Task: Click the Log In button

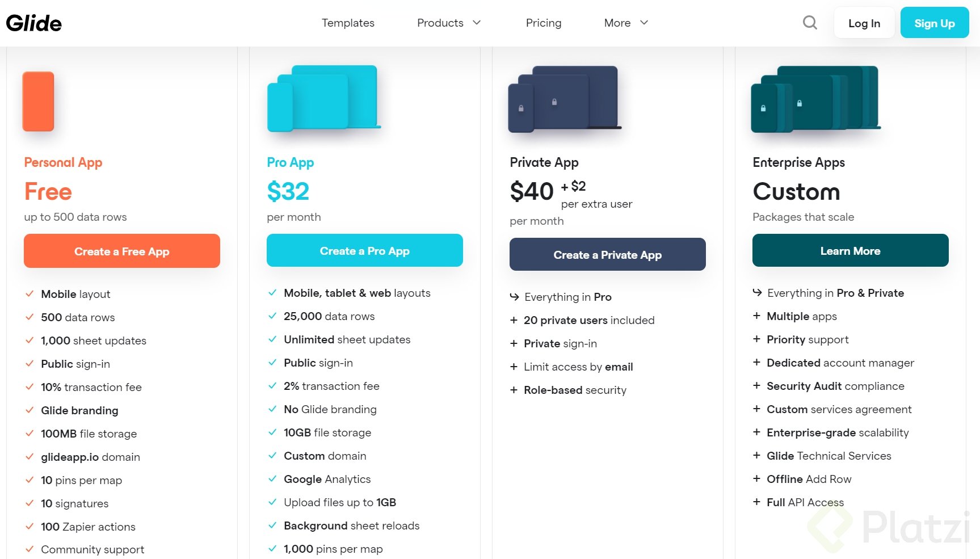Action: click(x=864, y=23)
